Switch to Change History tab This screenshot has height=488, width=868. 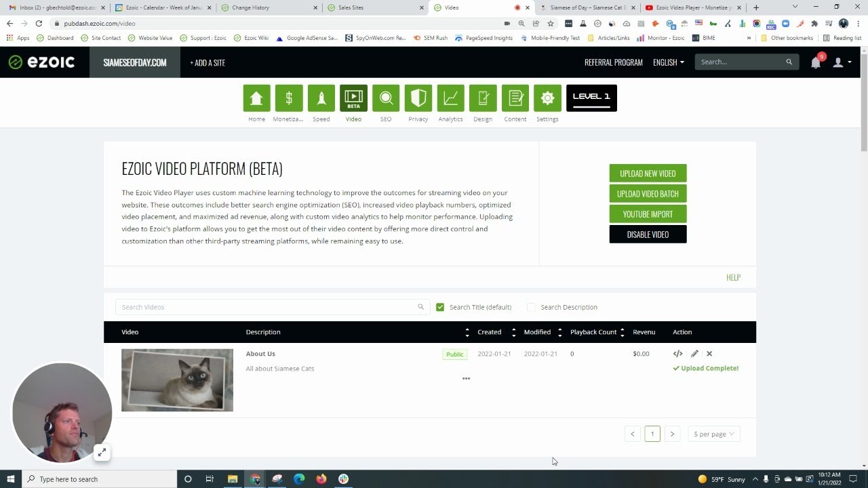[268, 7]
